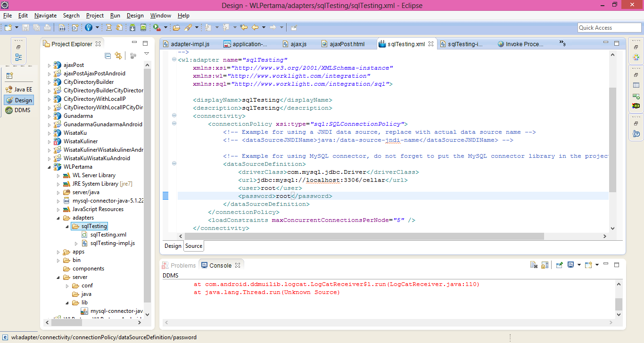This screenshot has width=644, height=343.
Task: Click the Servers icon in right sidebar
Action: [636, 96]
